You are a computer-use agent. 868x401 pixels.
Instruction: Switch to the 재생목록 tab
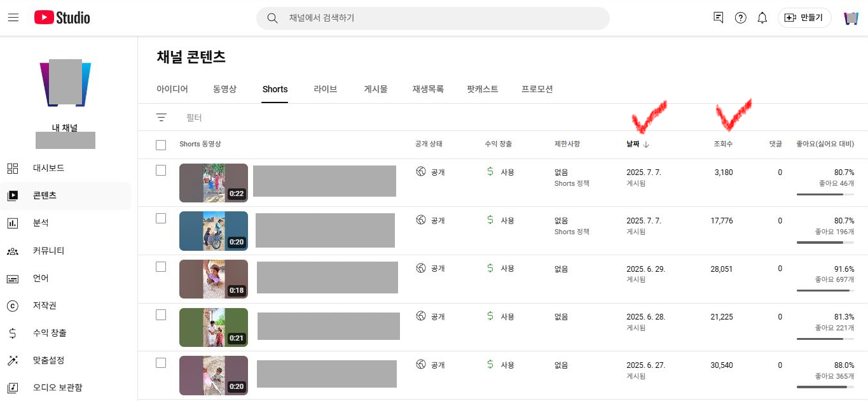click(428, 89)
